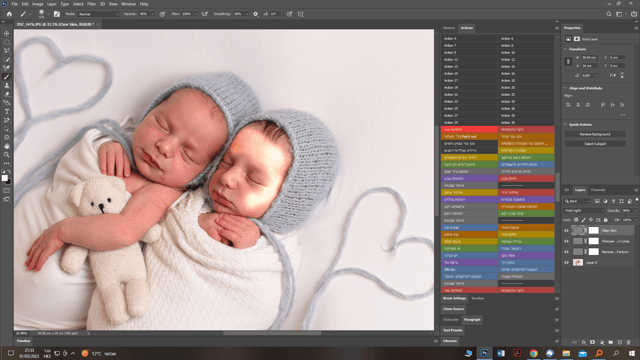The width and height of the screenshot is (640, 360).
Task: Open the Edit Toolbar three-dots button
Action: tap(7, 163)
